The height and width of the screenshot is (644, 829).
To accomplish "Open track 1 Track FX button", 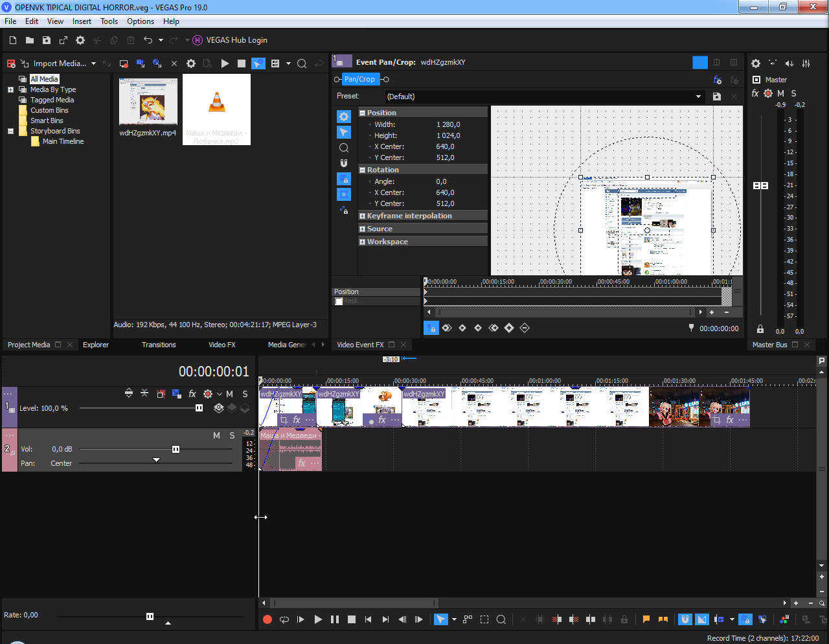I will [x=192, y=394].
